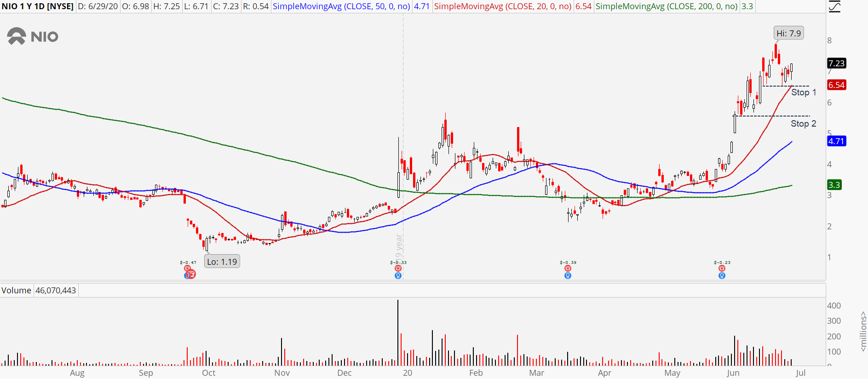Click the Feb label on the time axis

[x=476, y=373]
